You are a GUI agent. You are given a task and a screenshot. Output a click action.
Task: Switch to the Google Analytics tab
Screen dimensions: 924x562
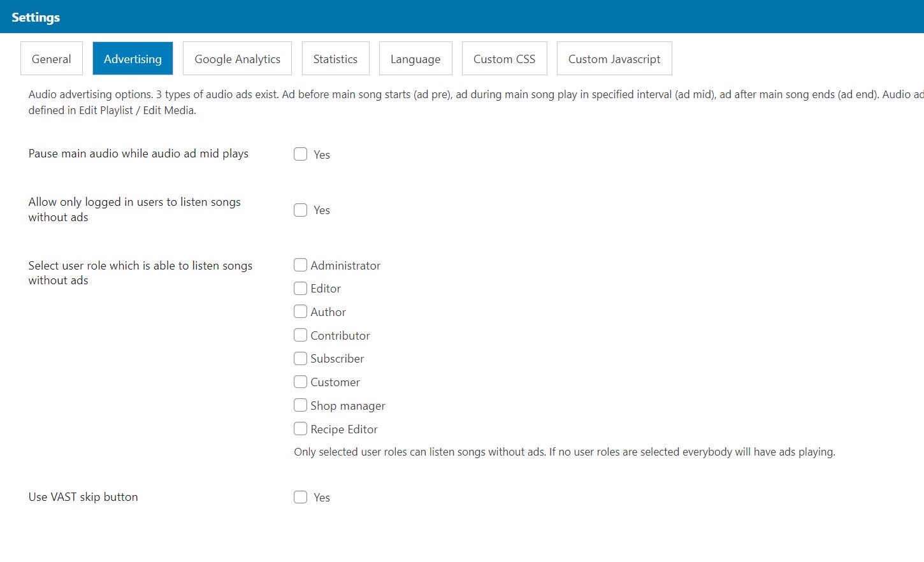(x=237, y=59)
